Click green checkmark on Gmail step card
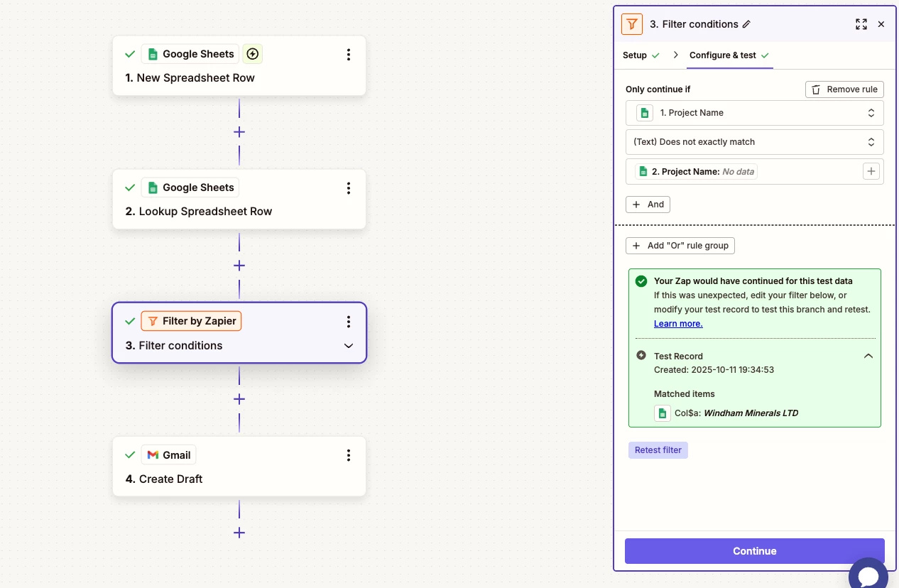Viewport: 899px width, 588px height. tap(130, 455)
